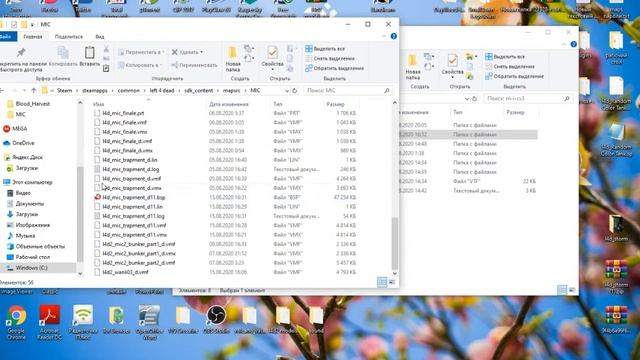This screenshot has width=640, height=360.
Task: Click the magnifier in the Поиск: MIC box
Action: click(387, 90)
